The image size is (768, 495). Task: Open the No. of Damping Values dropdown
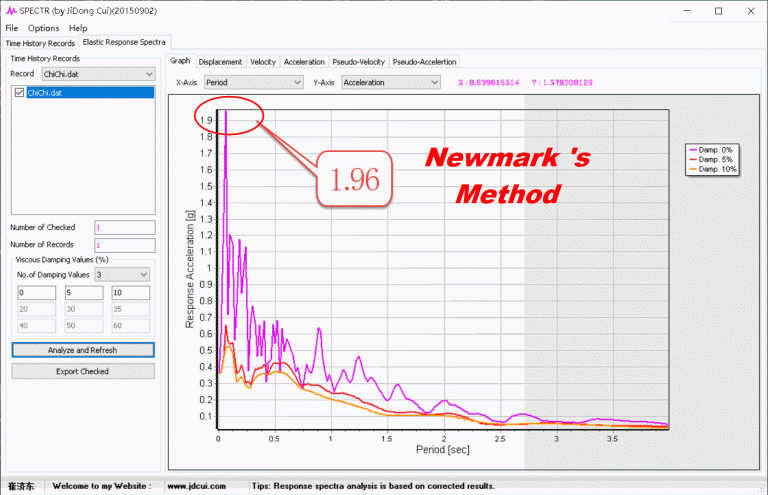tap(143, 274)
